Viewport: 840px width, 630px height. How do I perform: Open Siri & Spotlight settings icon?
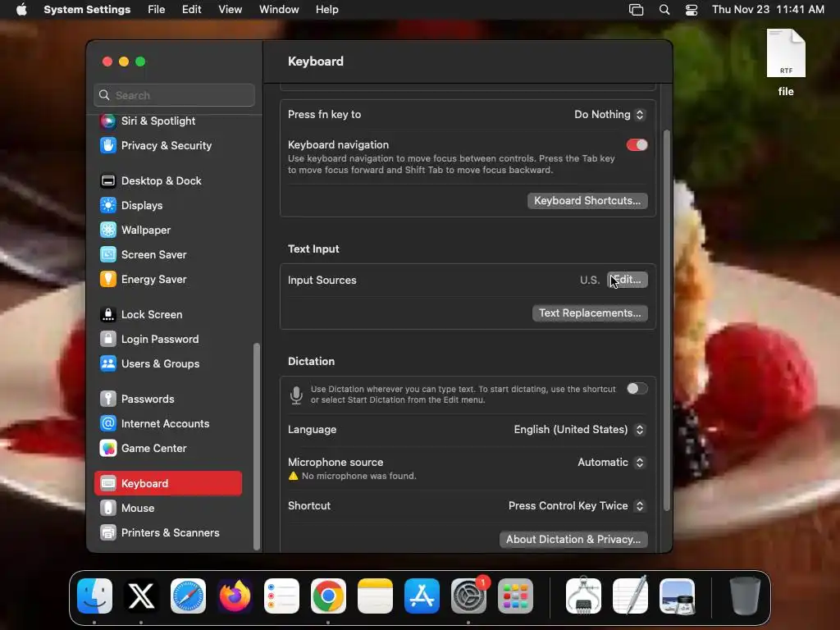[x=108, y=121]
